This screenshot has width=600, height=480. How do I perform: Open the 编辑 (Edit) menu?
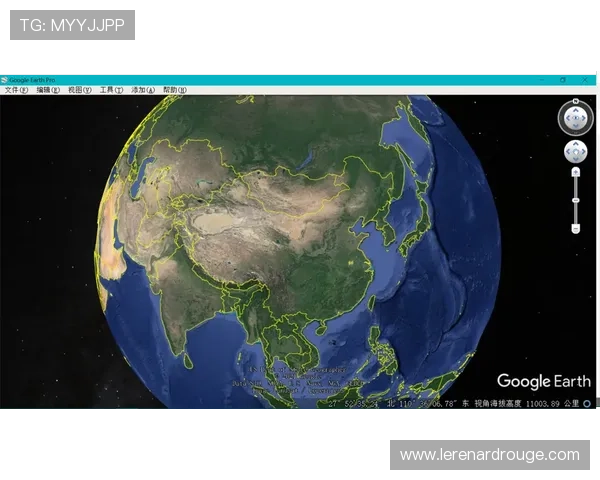tap(48, 90)
